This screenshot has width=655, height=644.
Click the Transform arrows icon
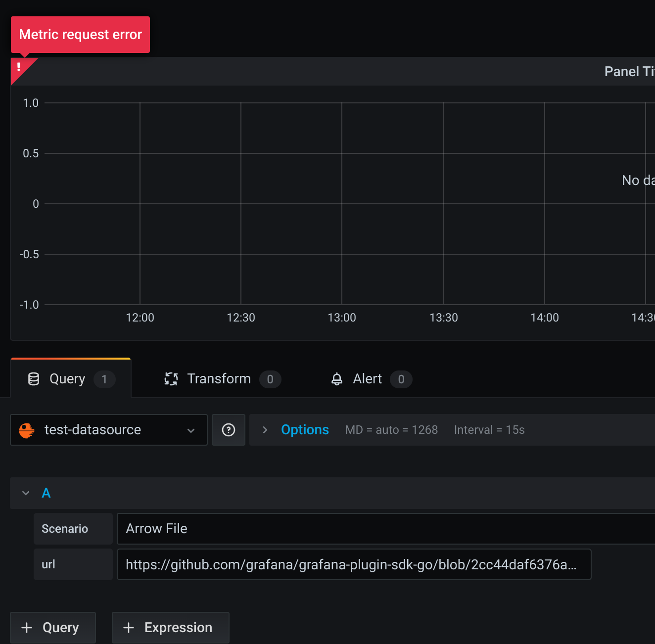click(x=171, y=379)
